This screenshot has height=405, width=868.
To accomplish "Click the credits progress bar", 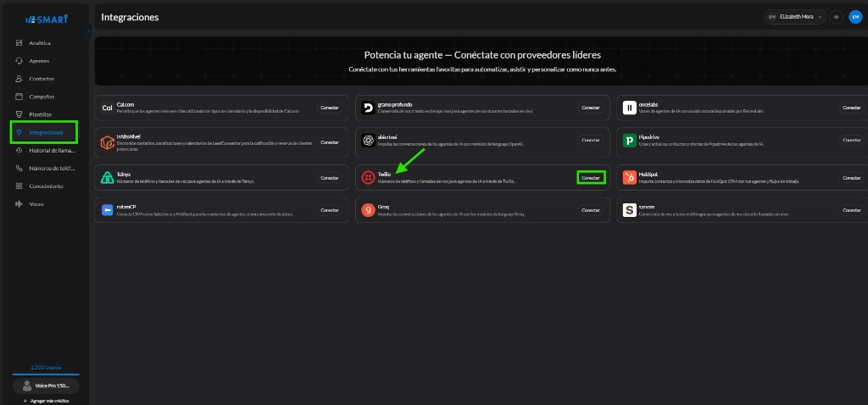I will 46,374.
